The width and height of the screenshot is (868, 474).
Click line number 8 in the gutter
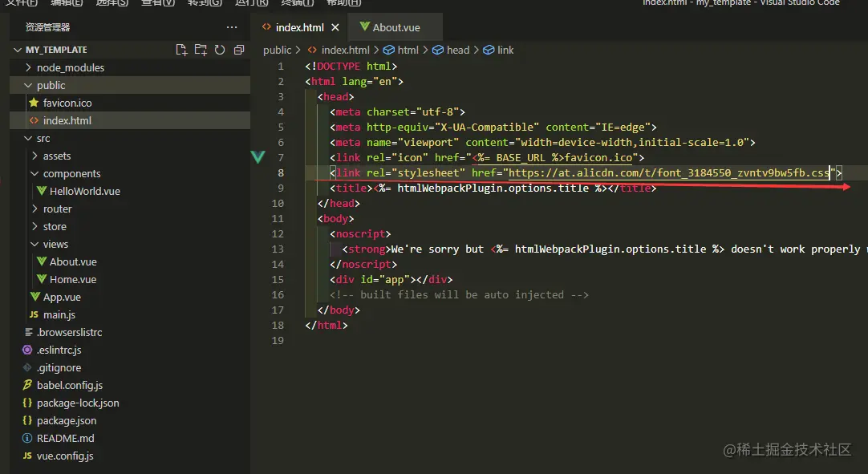tap(281, 172)
